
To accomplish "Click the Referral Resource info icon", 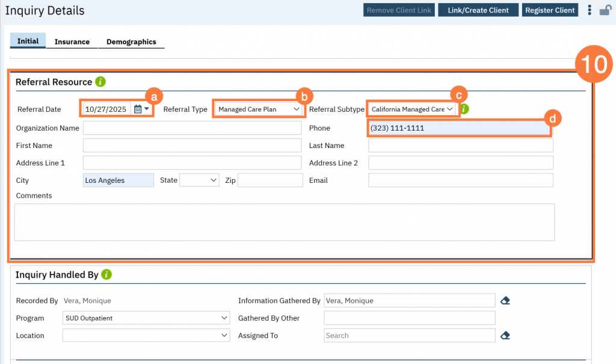I will 100,82.
